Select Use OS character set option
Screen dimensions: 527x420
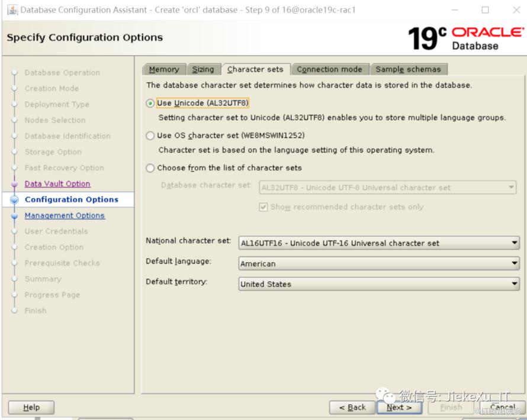(150, 135)
